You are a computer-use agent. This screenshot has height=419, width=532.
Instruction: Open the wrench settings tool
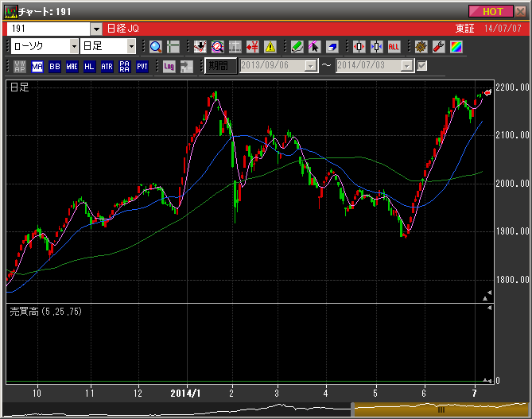pyautogui.click(x=438, y=47)
